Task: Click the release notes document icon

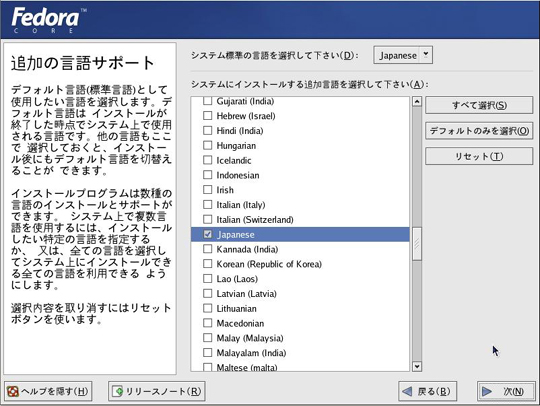Action: click(118, 392)
